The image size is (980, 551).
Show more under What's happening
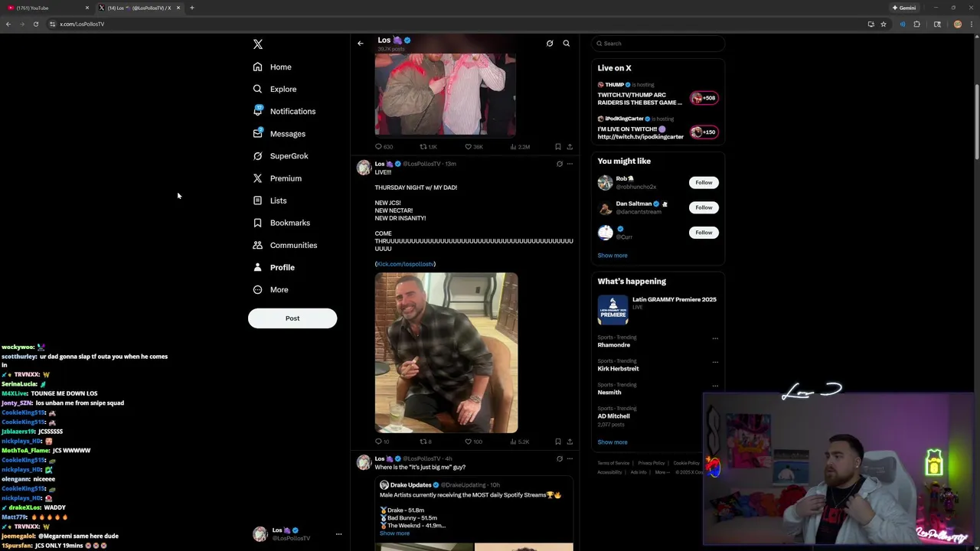coord(612,442)
